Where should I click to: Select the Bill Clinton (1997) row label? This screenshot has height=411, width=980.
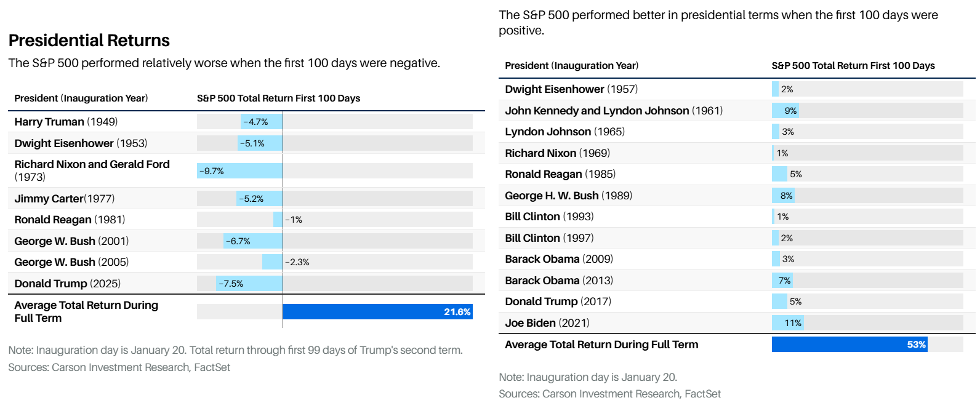549,238
